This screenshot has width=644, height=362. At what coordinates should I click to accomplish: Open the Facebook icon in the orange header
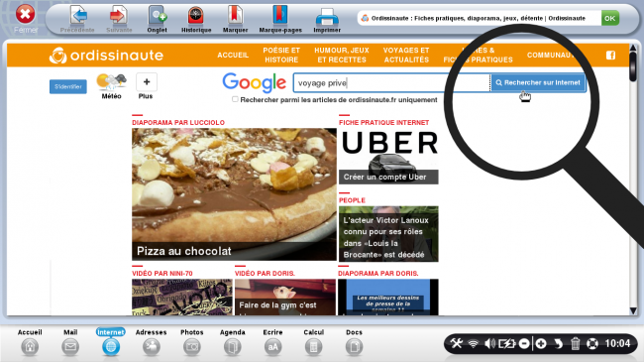pyautogui.click(x=610, y=56)
